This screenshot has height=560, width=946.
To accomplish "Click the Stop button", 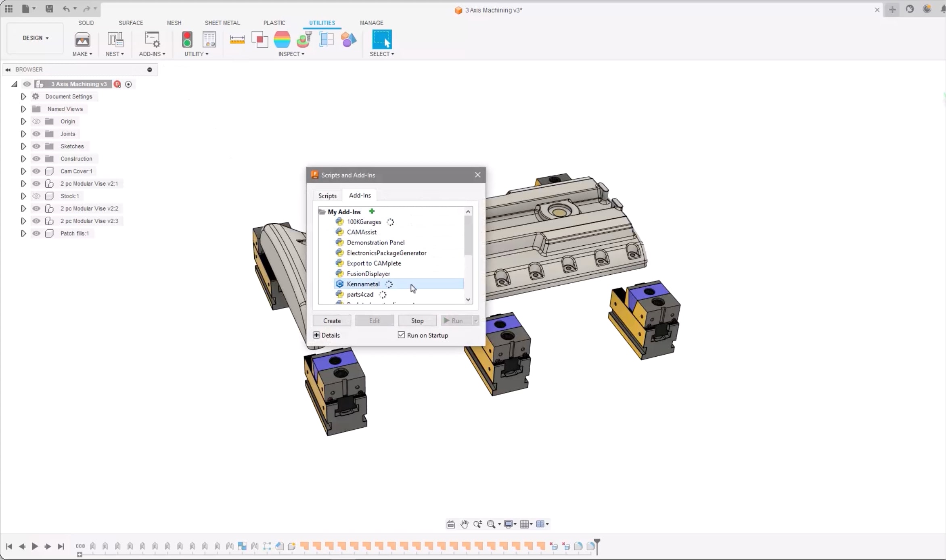I will [x=417, y=320].
